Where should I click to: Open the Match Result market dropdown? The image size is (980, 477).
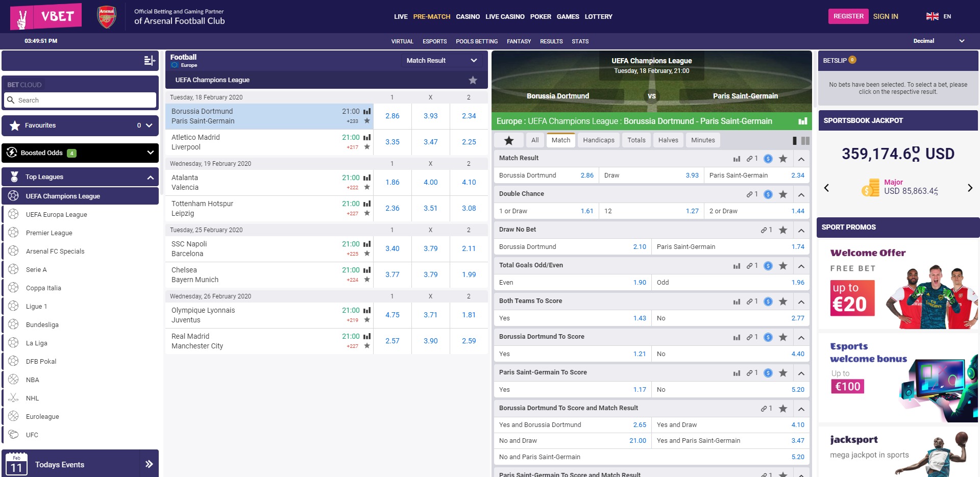point(442,60)
